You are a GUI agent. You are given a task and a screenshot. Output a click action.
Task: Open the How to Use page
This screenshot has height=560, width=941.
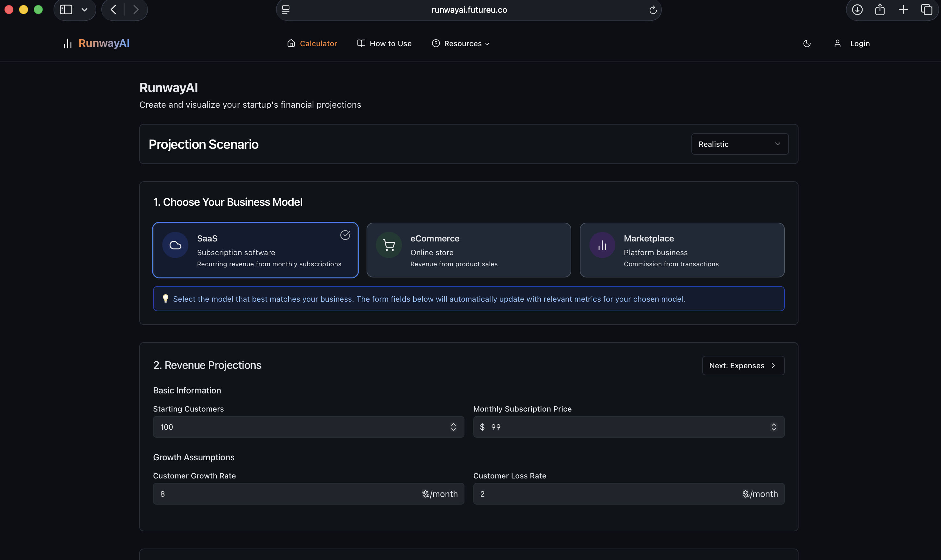pyautogui.click(x=390, y=43)
